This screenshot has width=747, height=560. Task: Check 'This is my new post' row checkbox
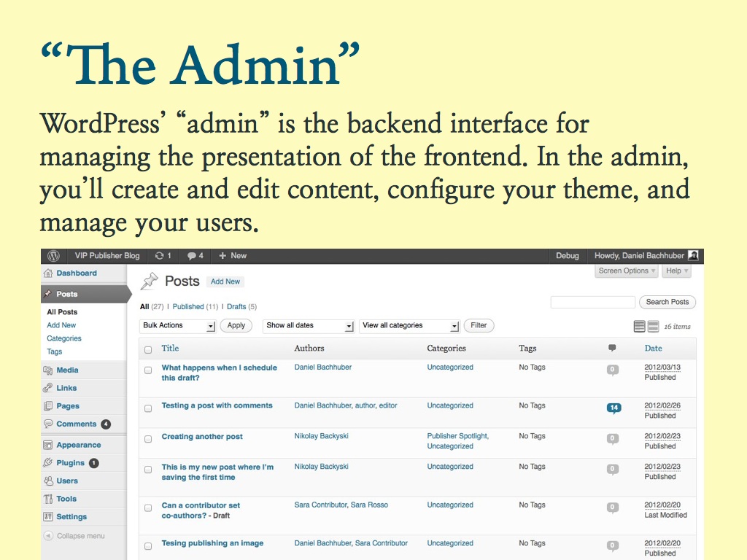[x=148, y=470]
